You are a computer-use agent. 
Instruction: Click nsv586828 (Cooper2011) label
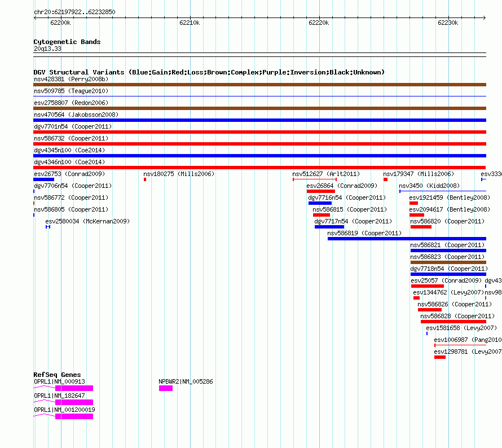[457, 316]
